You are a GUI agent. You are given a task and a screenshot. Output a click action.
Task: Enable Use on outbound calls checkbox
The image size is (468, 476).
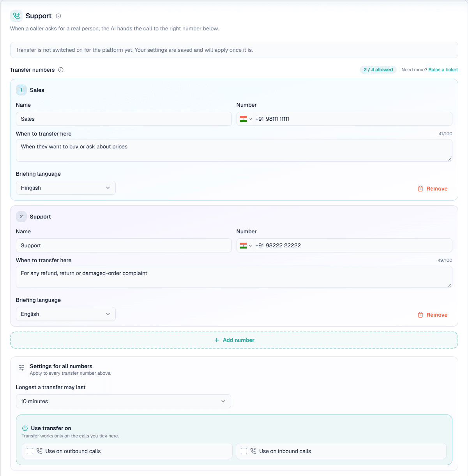(x=30, y=451)
